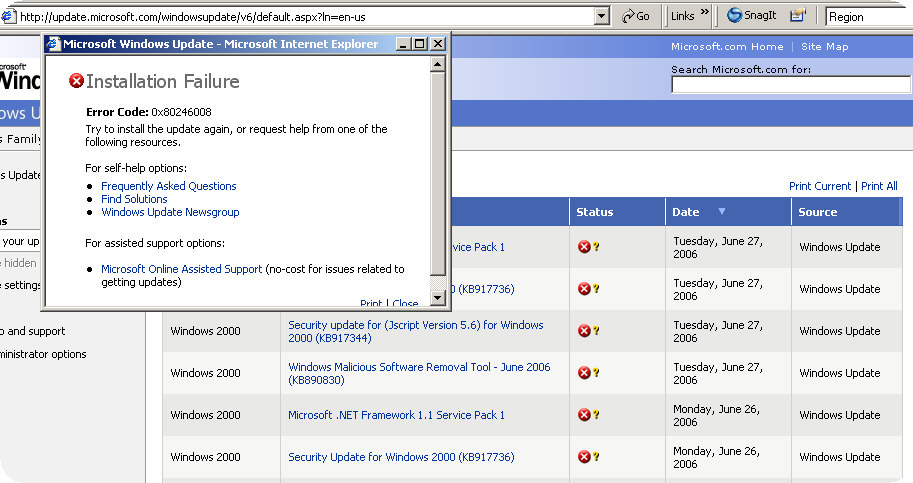The width and height of the screenshot is (913, 483).
Task: Click the Date sort arrow indicator
Action: tap(722, 211)
